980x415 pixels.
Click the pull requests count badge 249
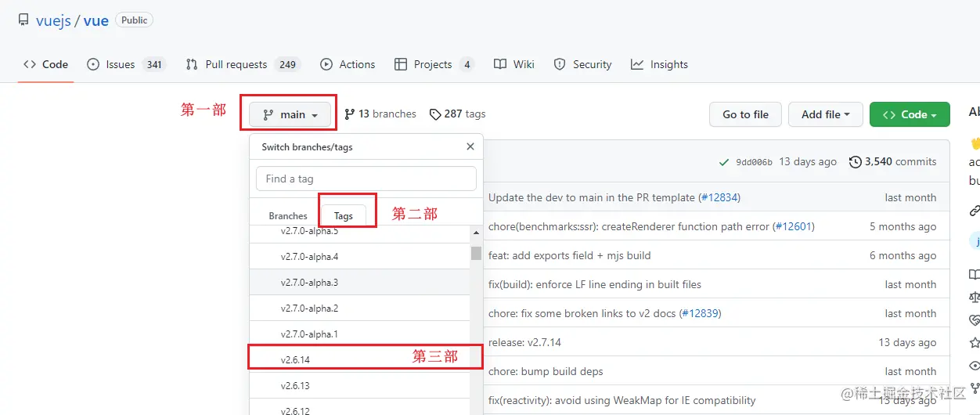point(288,64)
